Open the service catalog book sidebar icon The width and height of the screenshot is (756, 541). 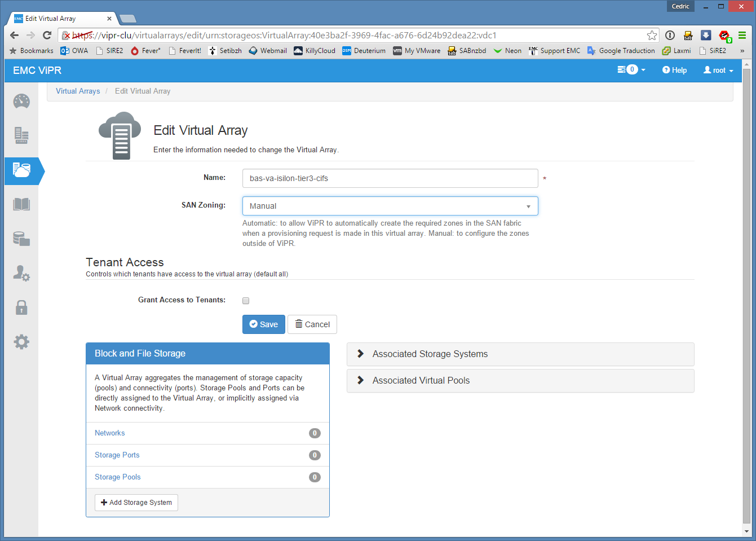point(21,204)
